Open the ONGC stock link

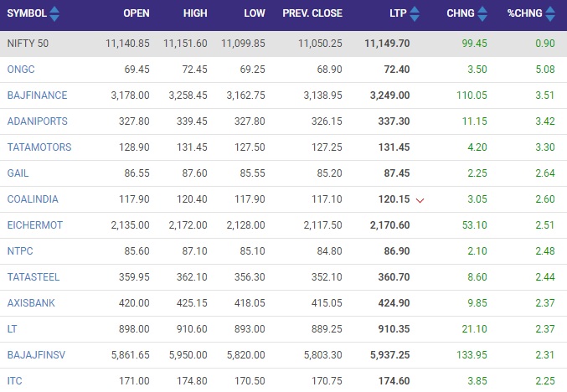pos(21,69)
